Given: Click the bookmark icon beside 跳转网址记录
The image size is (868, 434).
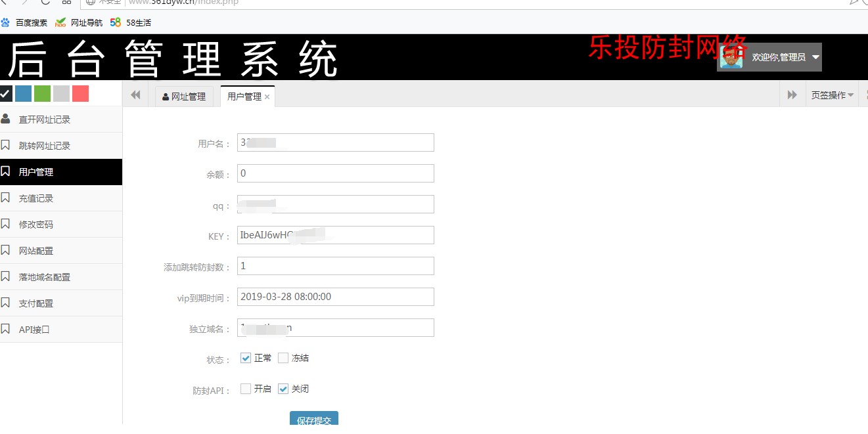Looking at the screenshot, I should coord(5,145).
